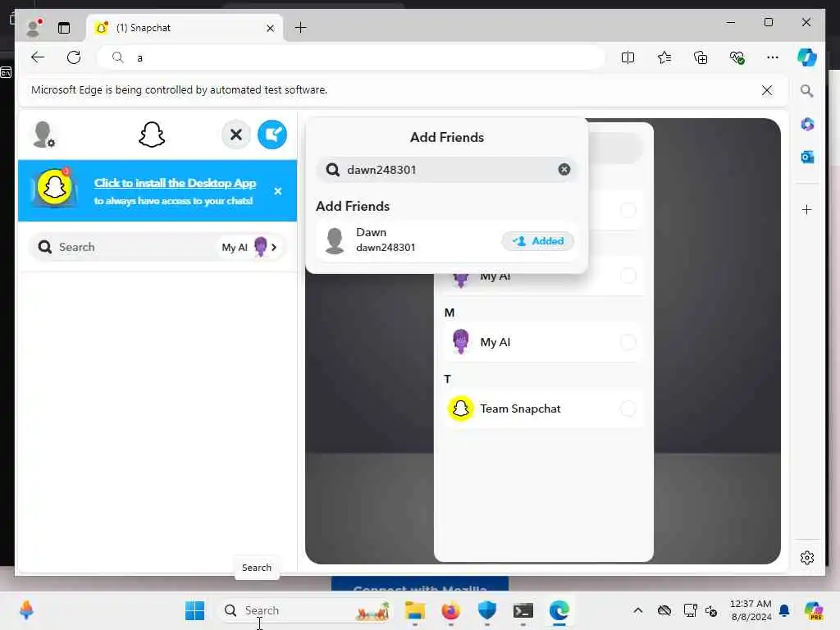Screen dimensions: 840x630
Task: Check the My AI radio under M
Action: 628,342
